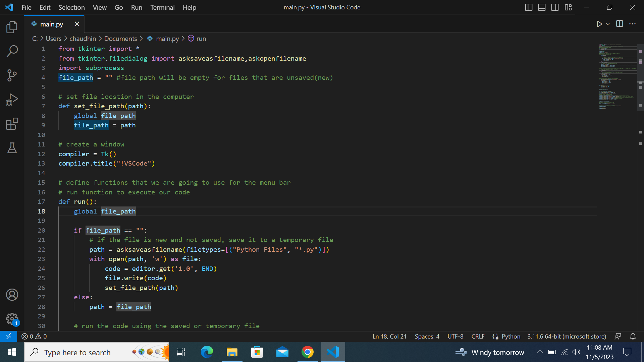Select the main.py editor tab
644x362 pixels.
(x=52, y=24)
